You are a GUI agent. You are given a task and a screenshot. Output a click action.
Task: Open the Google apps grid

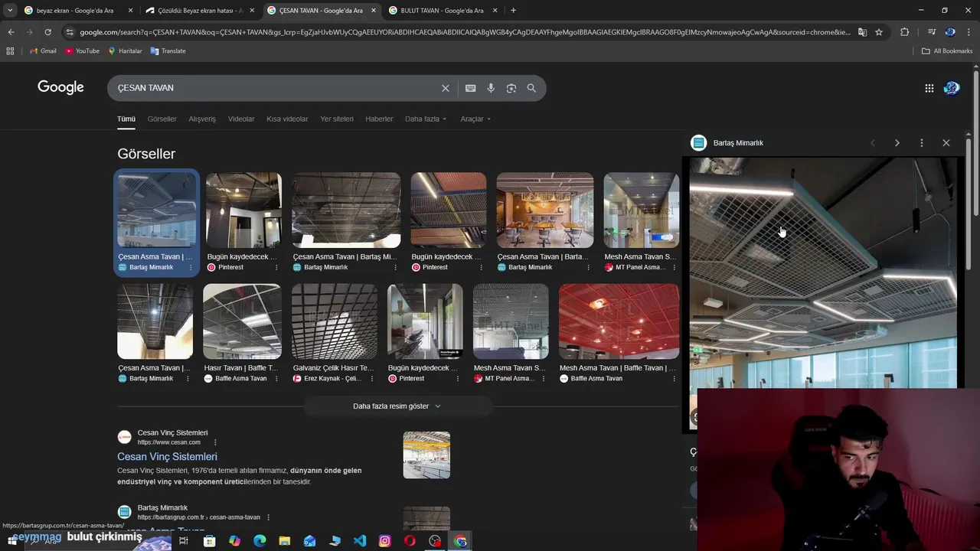pos(929,88)
